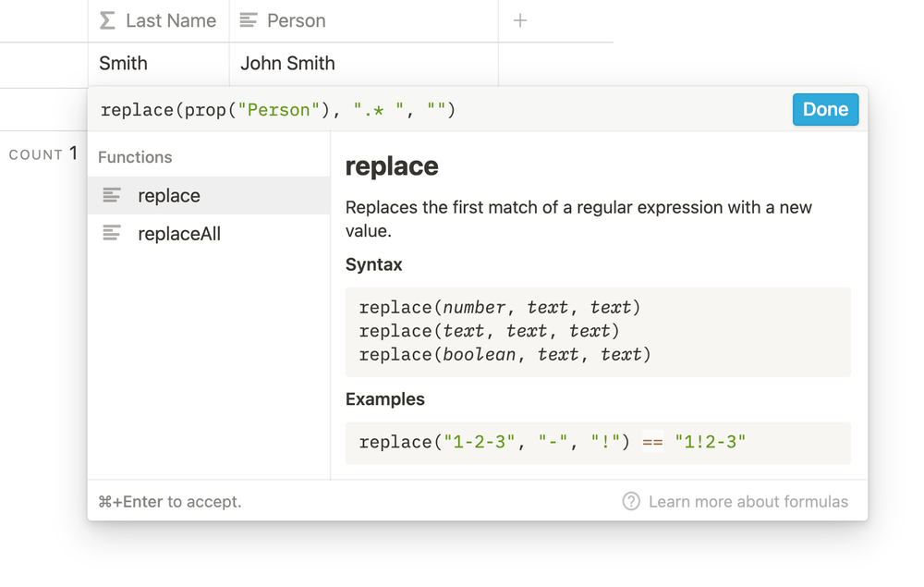This screenshot has height=587, width=924.
Task: Select the Smith cell in Last Name
Action: point(159,64)
